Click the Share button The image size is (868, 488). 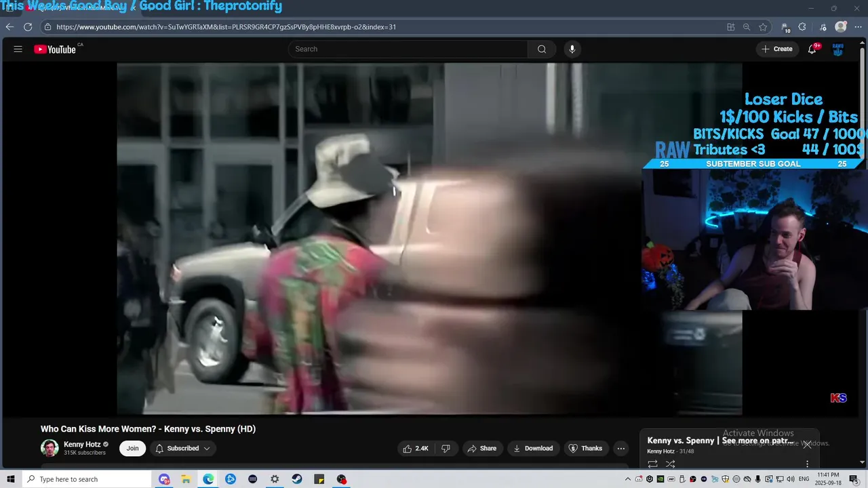tap(483, 448)
